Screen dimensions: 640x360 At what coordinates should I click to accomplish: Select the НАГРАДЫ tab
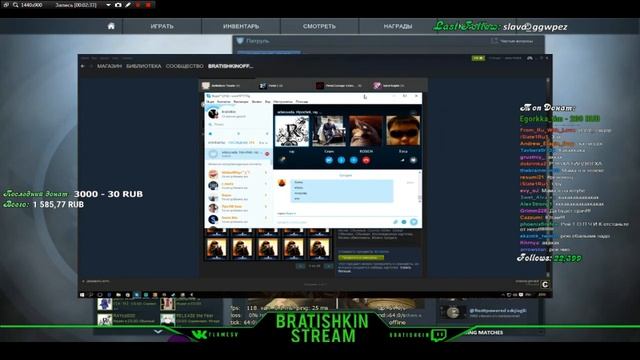point(398,26)
